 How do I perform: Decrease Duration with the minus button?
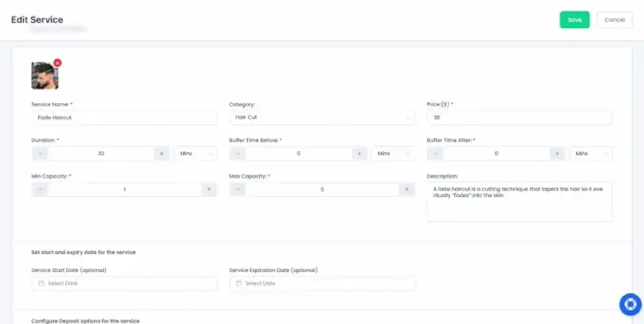[41, 154]
